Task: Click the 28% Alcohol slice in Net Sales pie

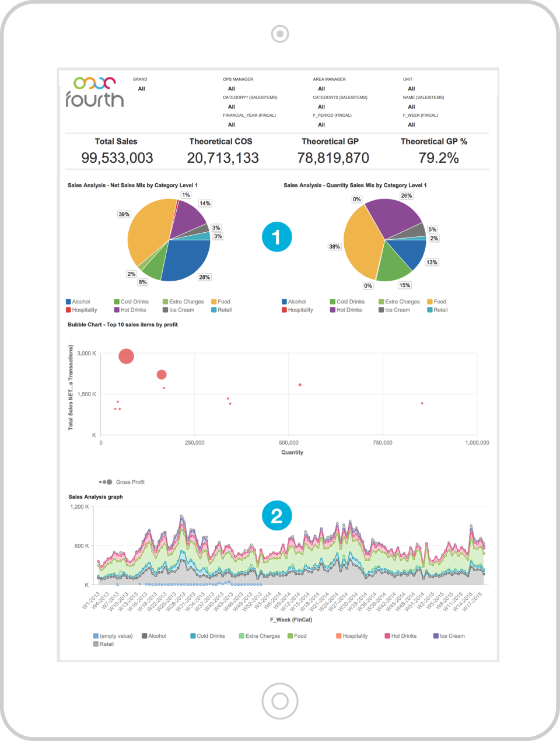Action: 187,261
